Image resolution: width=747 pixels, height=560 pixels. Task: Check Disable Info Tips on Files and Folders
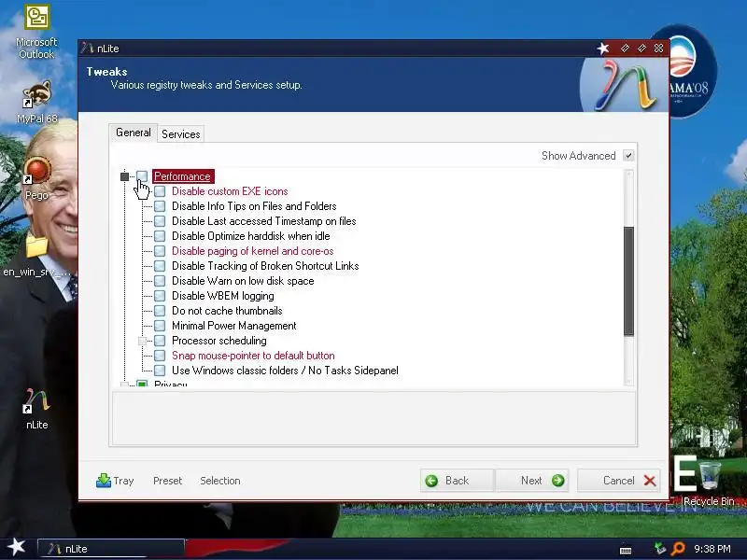[160, 206]
